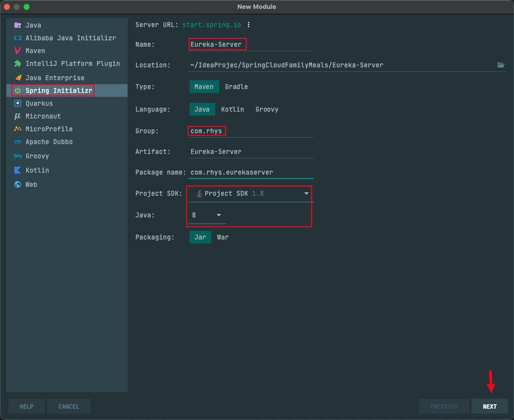Viewport: 514px width, 420px height.
Task: Click the Spring Initializr power icon
Action: click(18, 90)
